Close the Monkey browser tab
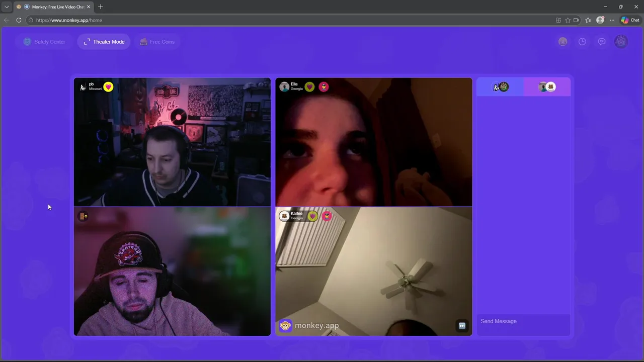The image size is (644, 362). (89, 7)
